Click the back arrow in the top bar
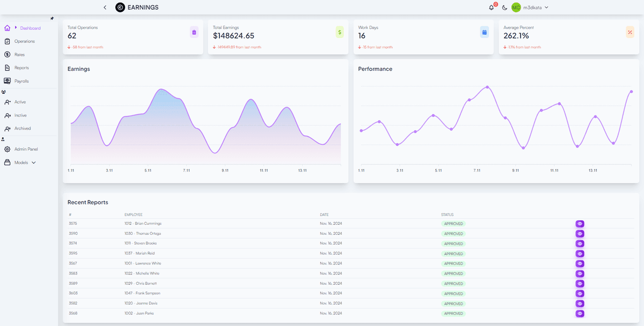 point(105,8)
